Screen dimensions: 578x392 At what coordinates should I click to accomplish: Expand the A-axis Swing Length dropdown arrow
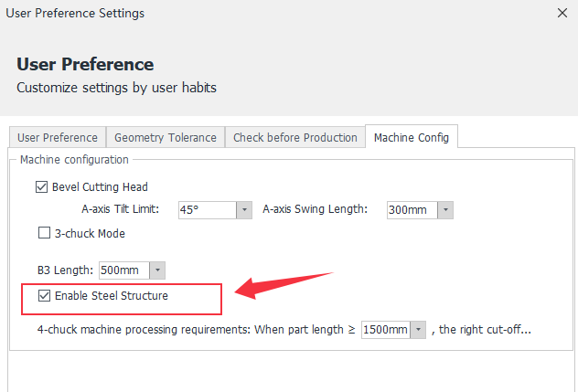coord(445,210)
